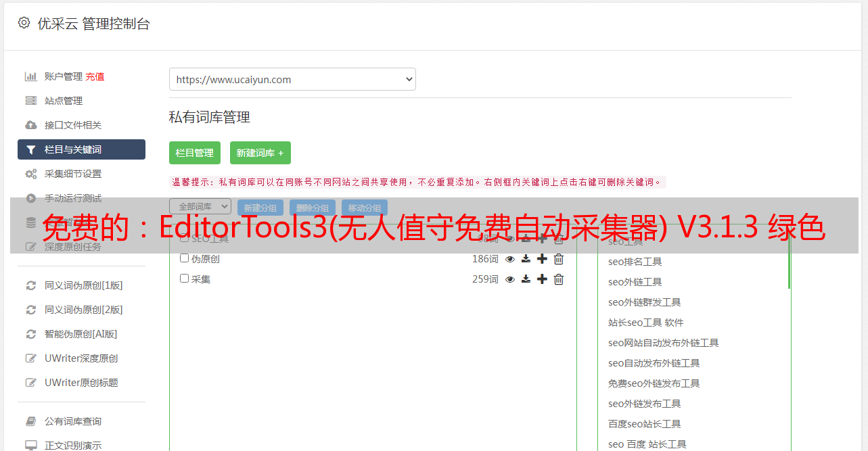
Task: Click the refresh icon beside 同义词伪原创[1版]
Action: (31, 285)
